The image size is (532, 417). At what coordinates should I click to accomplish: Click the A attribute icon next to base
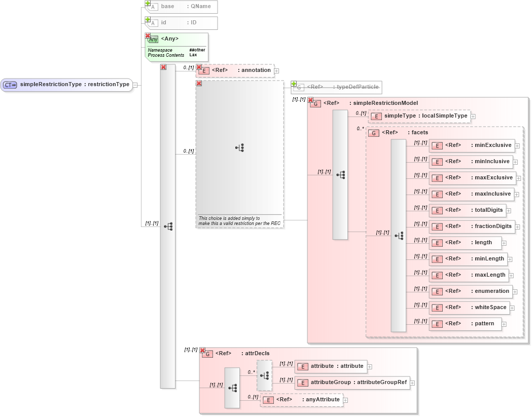tap(153, 7)
